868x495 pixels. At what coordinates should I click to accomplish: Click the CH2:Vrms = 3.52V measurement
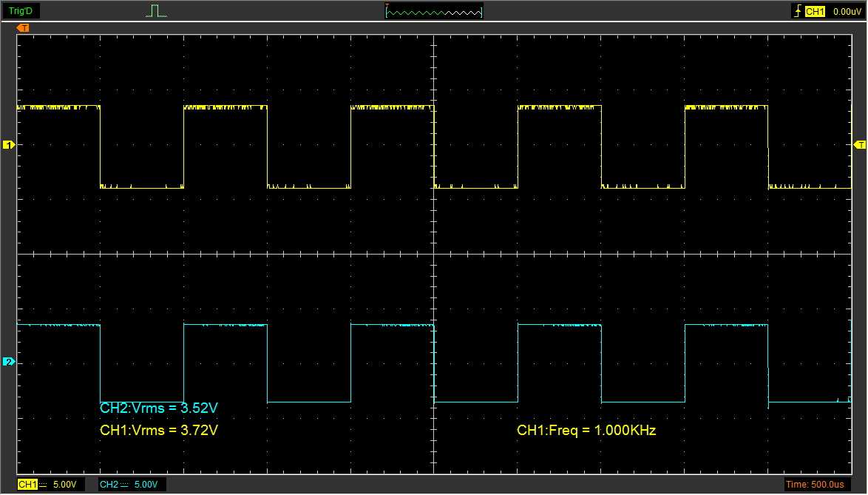159,408
